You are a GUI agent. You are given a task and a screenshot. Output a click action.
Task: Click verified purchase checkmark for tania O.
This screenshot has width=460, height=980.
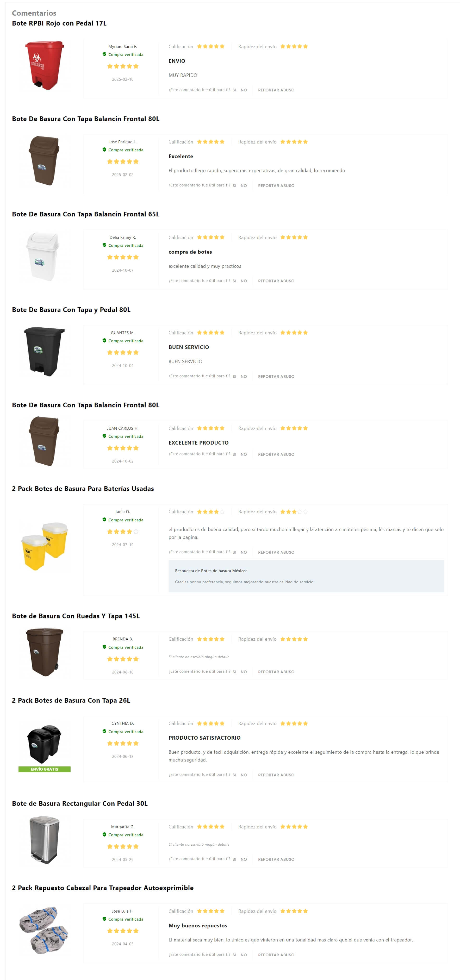[x=104, y=519]
